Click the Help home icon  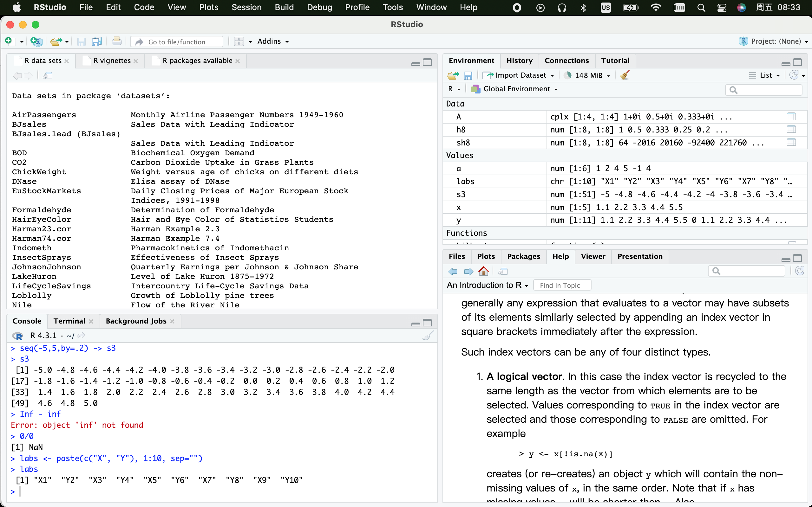[x=483, y=271]
